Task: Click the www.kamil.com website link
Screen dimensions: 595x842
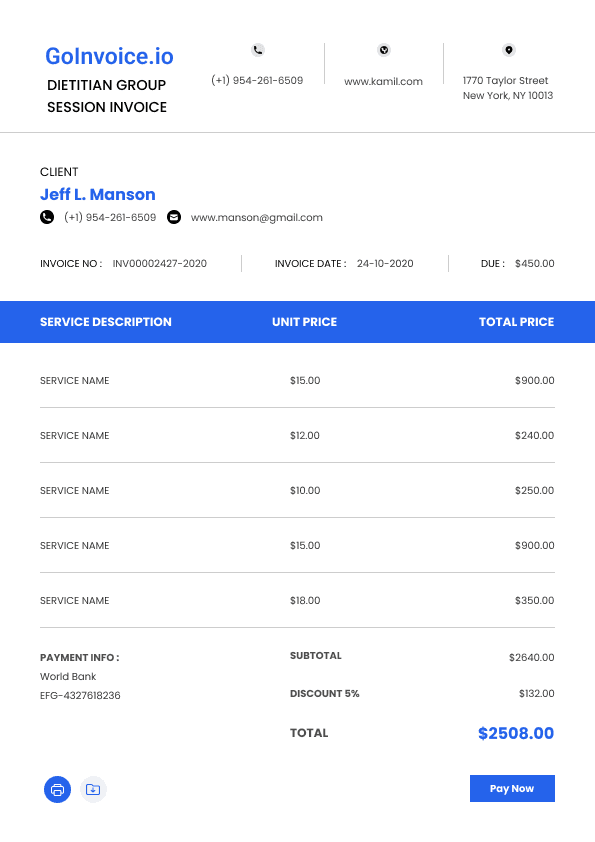Action: (383, 81)
